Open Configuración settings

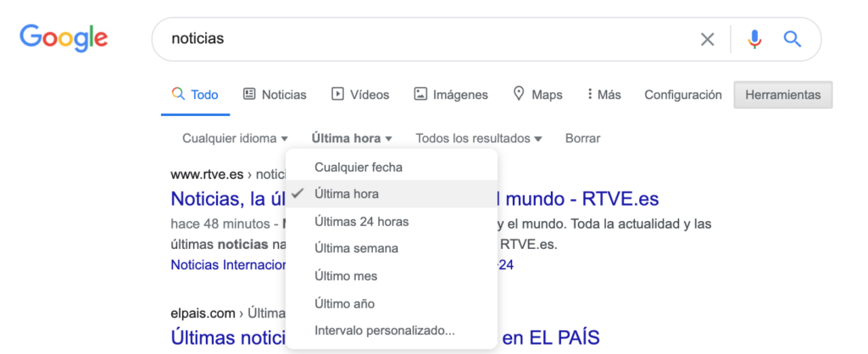point(682,95)
